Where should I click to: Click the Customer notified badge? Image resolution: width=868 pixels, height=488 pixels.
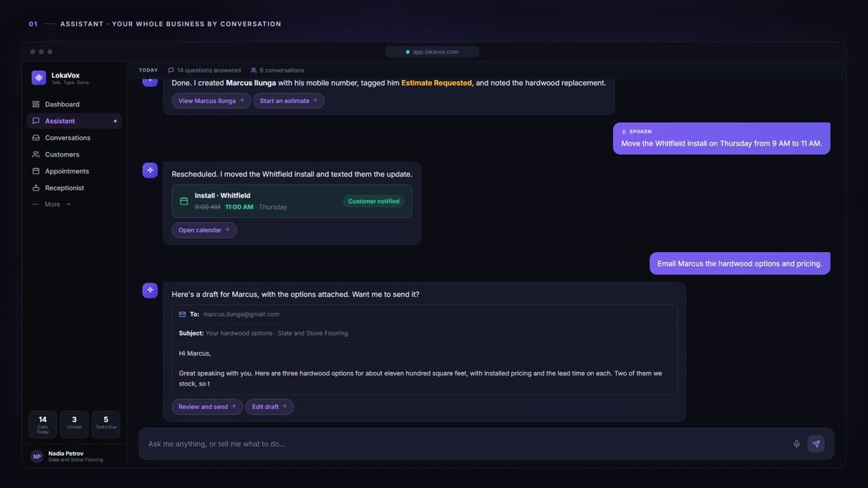[374, 201]
